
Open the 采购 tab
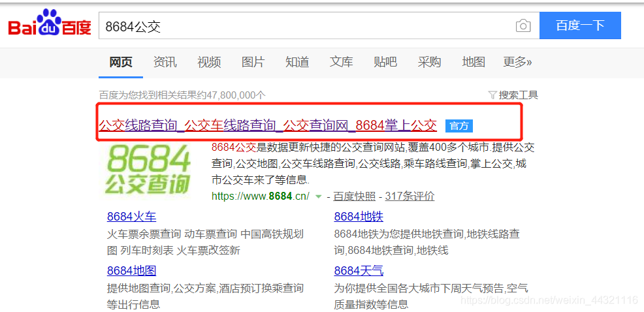[429, 62]
